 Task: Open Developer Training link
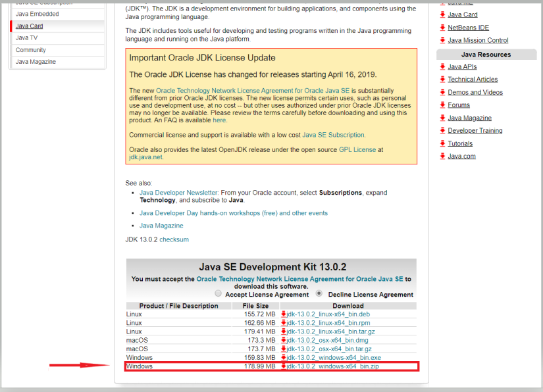[x=475, y=130]
